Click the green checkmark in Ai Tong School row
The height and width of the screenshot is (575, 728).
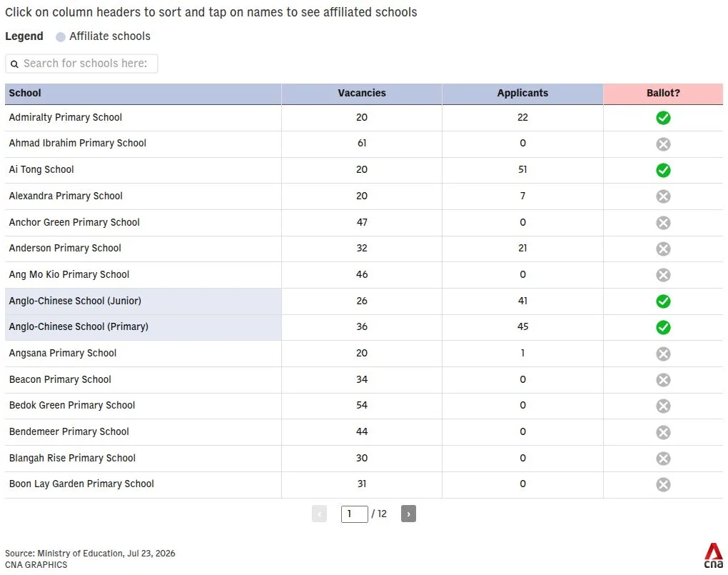point(663,170)
